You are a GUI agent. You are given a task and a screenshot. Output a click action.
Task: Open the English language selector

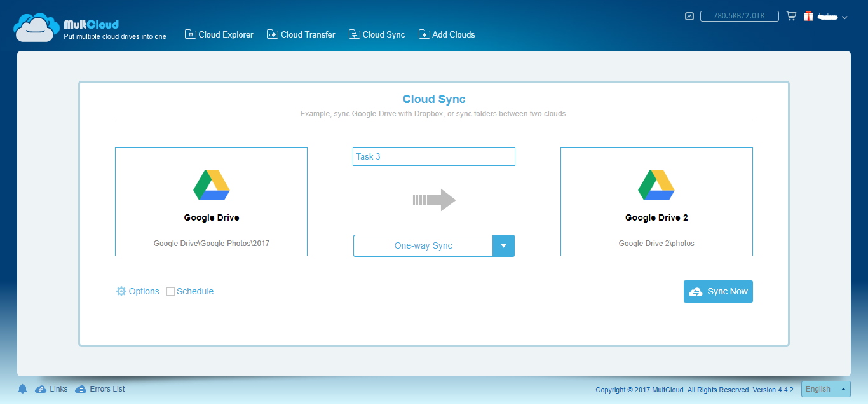[825, 389]
